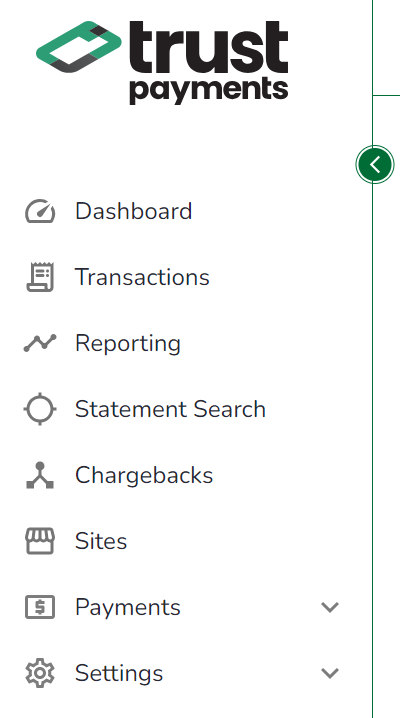Click the Reporting line chart icon
The height and width of the screenshot is (718, 400).
coord(40,343)
